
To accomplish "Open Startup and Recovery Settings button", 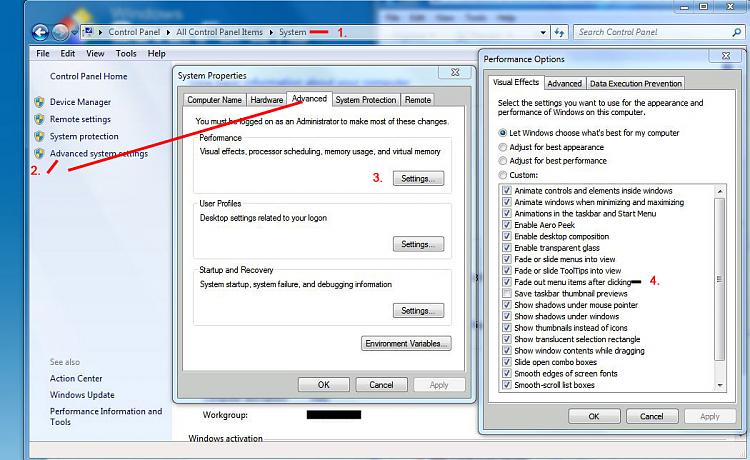I will (x=419, y=310).
